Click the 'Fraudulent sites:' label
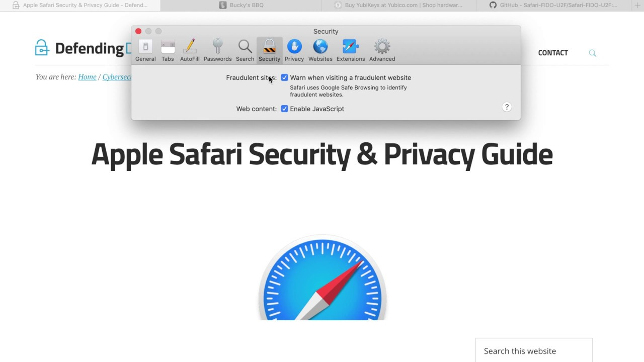The width and height of the screenshot is (644, 362). coord(251,77)
